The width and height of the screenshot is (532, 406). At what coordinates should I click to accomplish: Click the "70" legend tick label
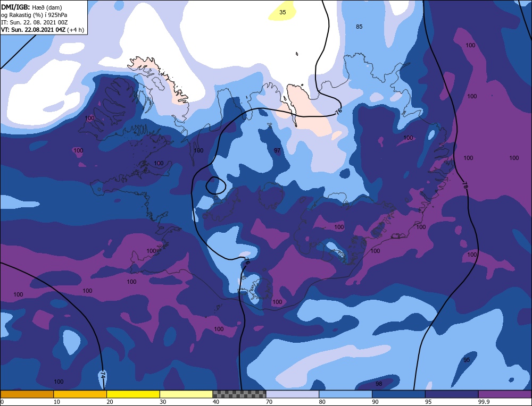tap(269, 402)
